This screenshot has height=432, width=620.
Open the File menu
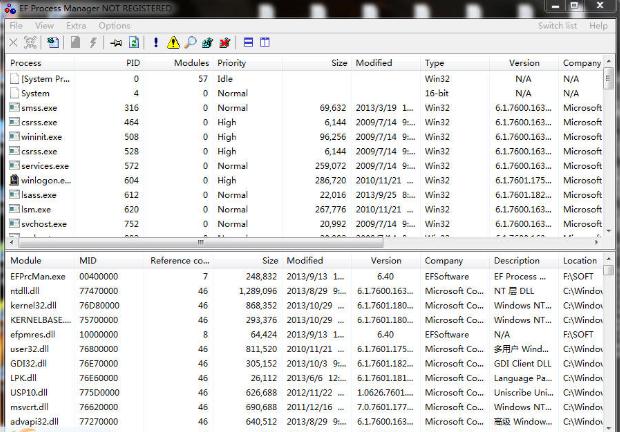coord(16,25)
